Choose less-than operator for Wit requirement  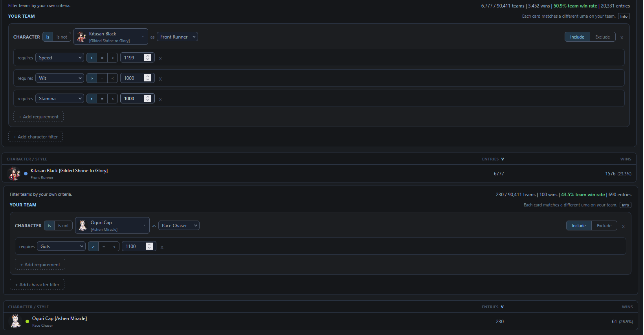click(x=112, y=78)
